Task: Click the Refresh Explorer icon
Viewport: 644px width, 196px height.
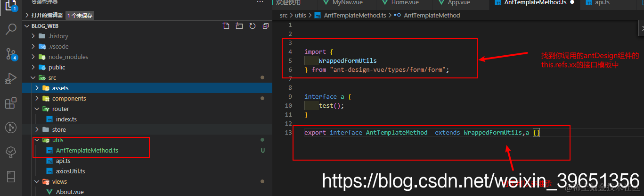Action: coord(253,26)
